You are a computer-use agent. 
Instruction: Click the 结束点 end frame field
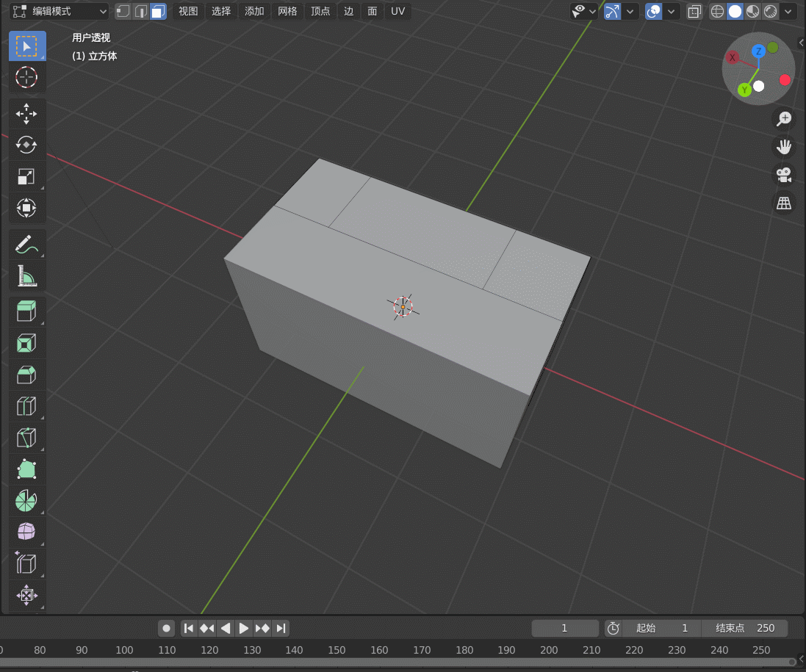pos(745,628)
